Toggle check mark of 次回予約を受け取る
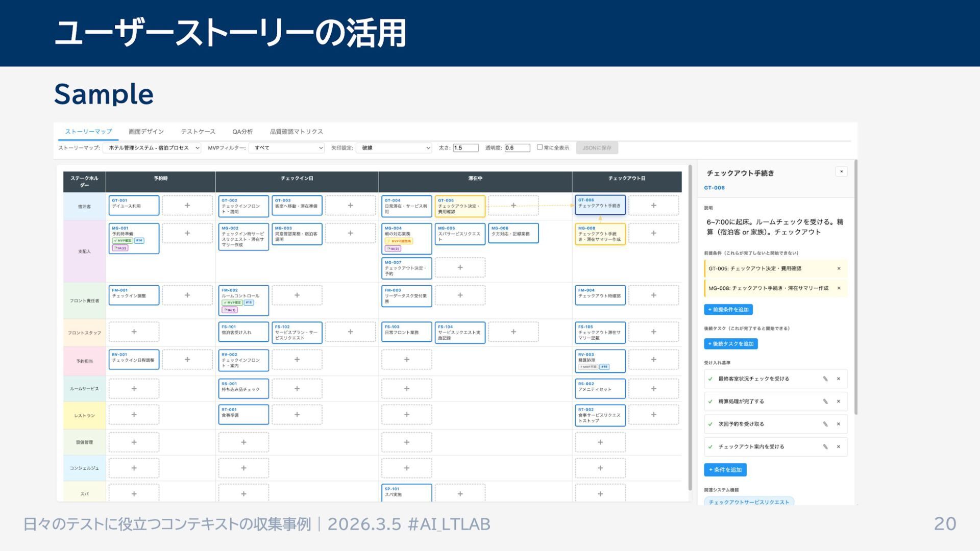The height and width of the screenshot is (551, 980). [710, 424]
